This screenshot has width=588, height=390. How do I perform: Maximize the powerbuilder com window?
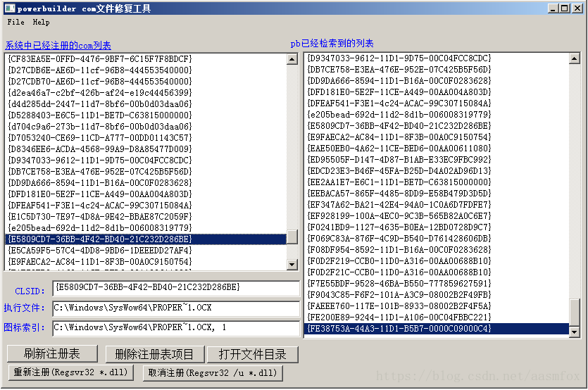tap(564, 8)
